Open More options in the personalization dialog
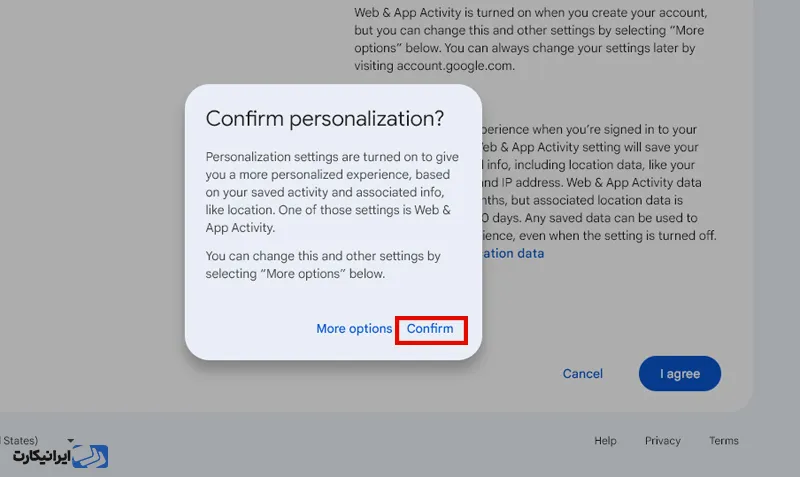This screenshot has height=477, width=800. (354, 329)
